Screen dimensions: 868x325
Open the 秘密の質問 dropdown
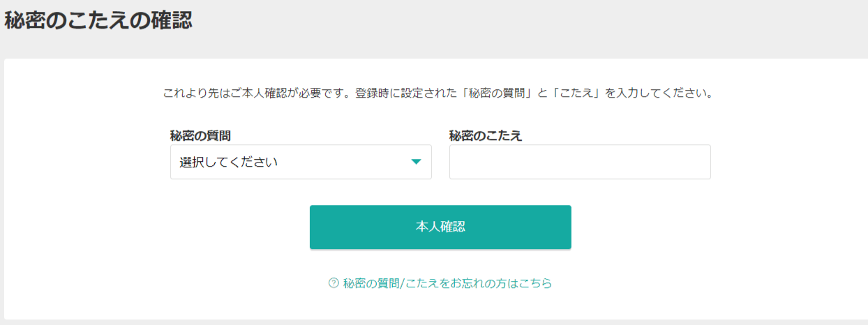tap(301, 162)
